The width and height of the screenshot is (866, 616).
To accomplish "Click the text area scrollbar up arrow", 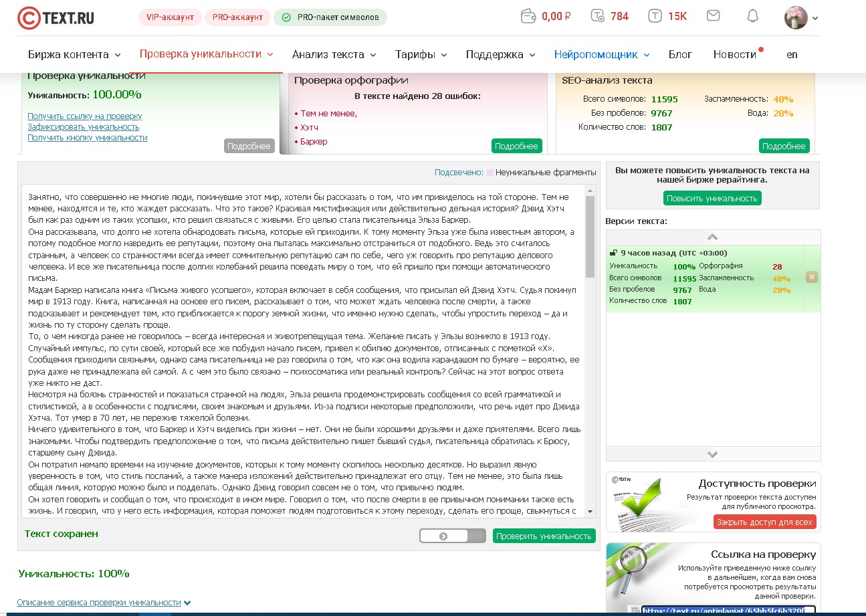I will pyautogui.click(x=590, y=191).
